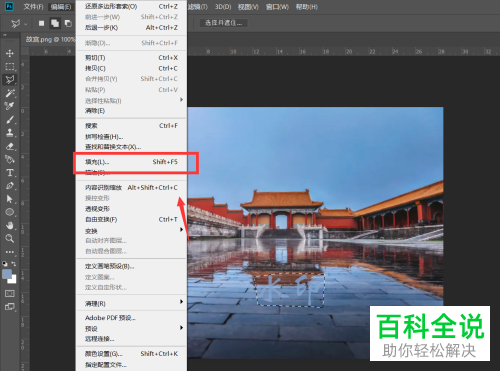The image size is (500, 371).
Task: Select the Eyedropper tool
Action: point(10,106)
